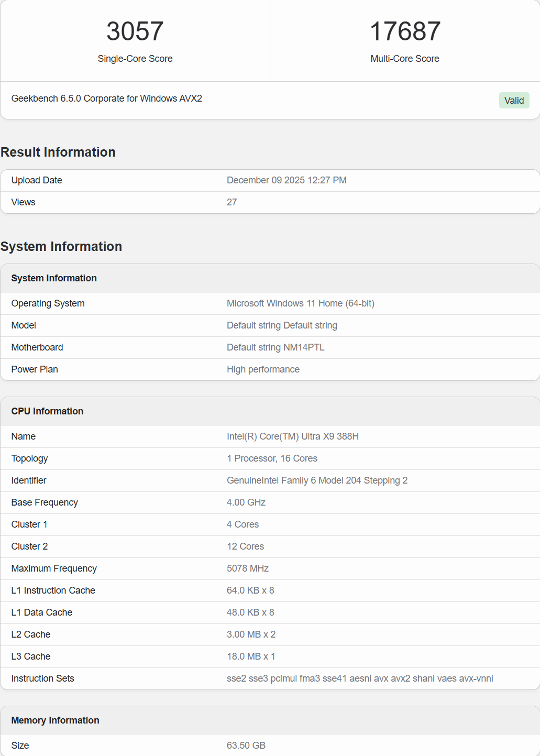540x756 pixels.
Task: Click the Multi-Core Score value 17687
Action: click(405, 31)
